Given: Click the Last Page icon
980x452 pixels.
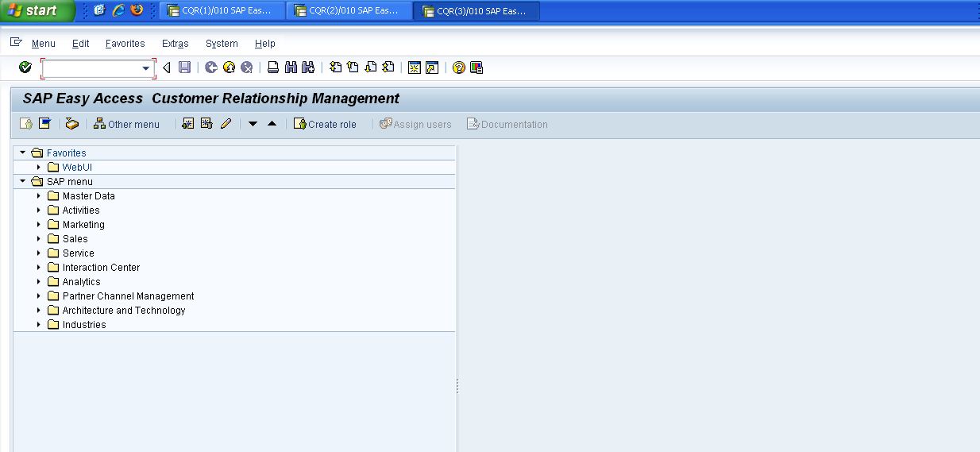Looking at the screenshot, I should (388, 68).
